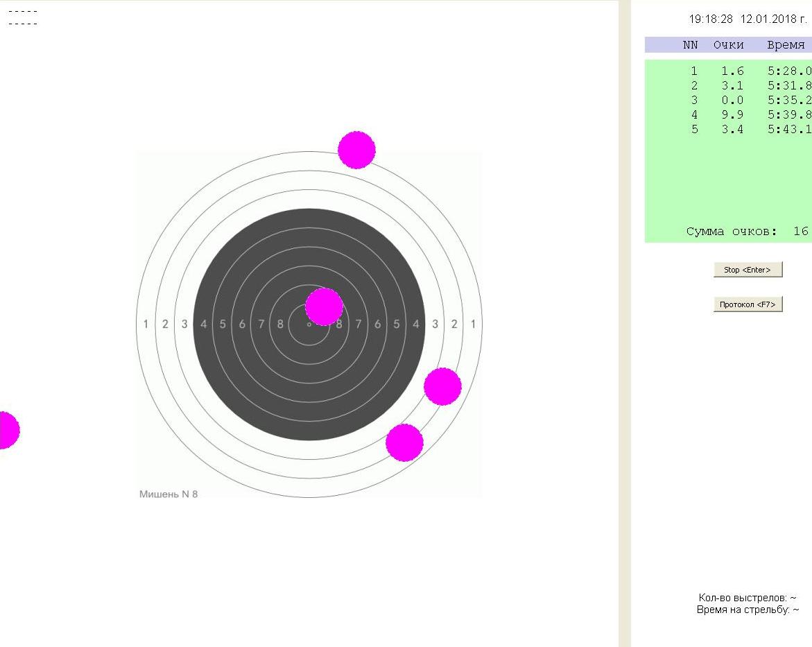
Task: Click the Мишень N 8 target label
Action: click(x=169, y=494)
